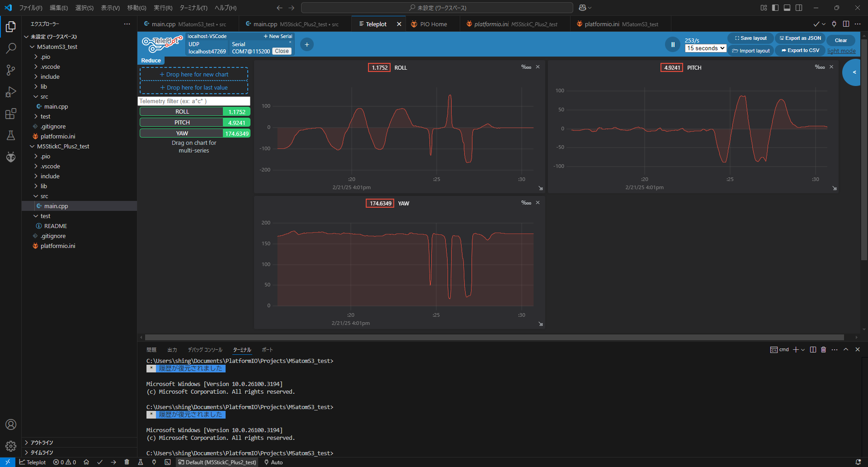Open PlatformIO terminal icon in status bar
Viewport: 868px width, 467px height.
[168, 462]
